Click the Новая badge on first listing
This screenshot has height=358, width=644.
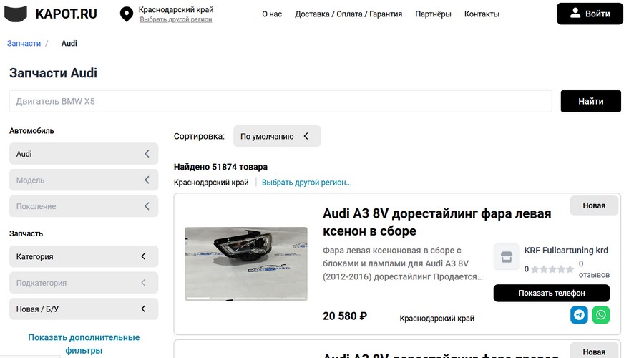pyautogui.click(x=594, y=205)
